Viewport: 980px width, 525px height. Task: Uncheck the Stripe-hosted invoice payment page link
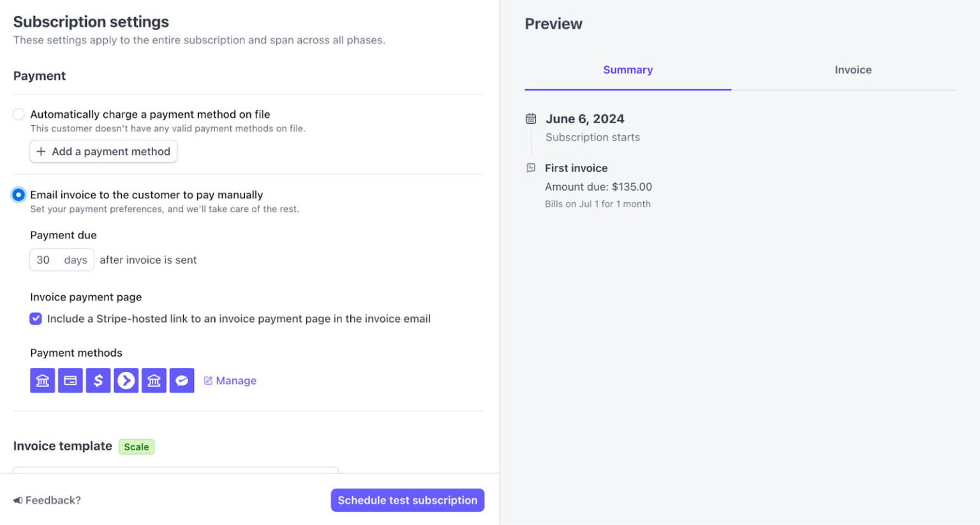pos(36,318)
